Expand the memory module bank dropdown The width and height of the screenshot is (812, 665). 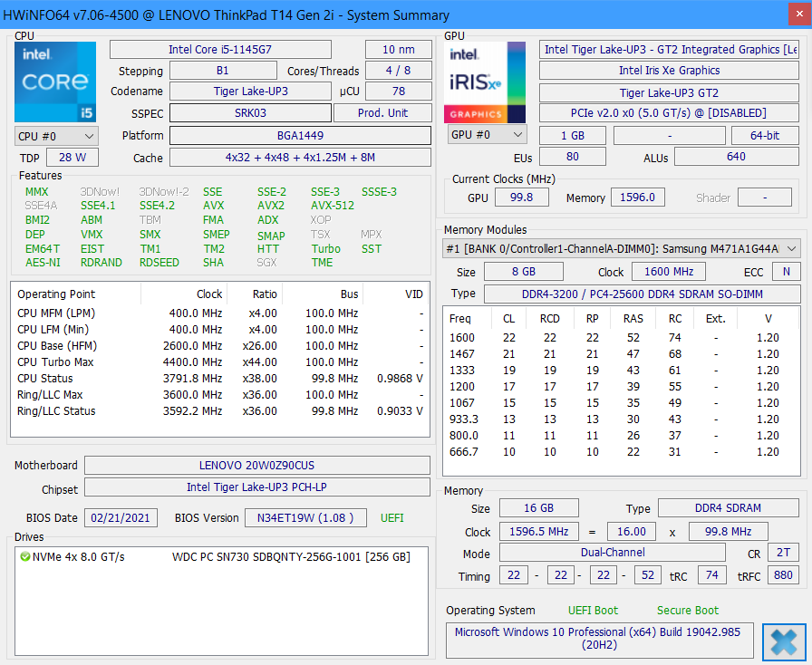pos(791,248)
